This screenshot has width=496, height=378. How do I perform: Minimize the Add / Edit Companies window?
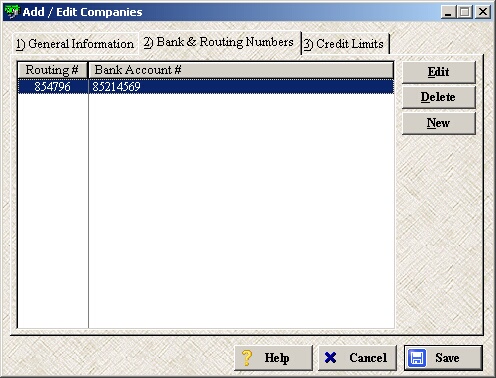pos(448,12)
